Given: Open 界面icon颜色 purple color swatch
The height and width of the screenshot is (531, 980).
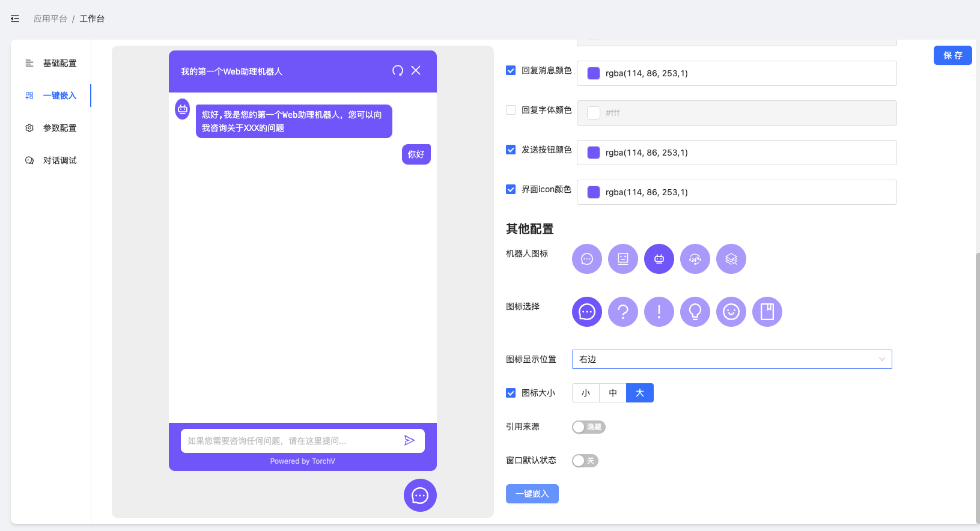Looking at the screenshot, I should click(594, 192).
